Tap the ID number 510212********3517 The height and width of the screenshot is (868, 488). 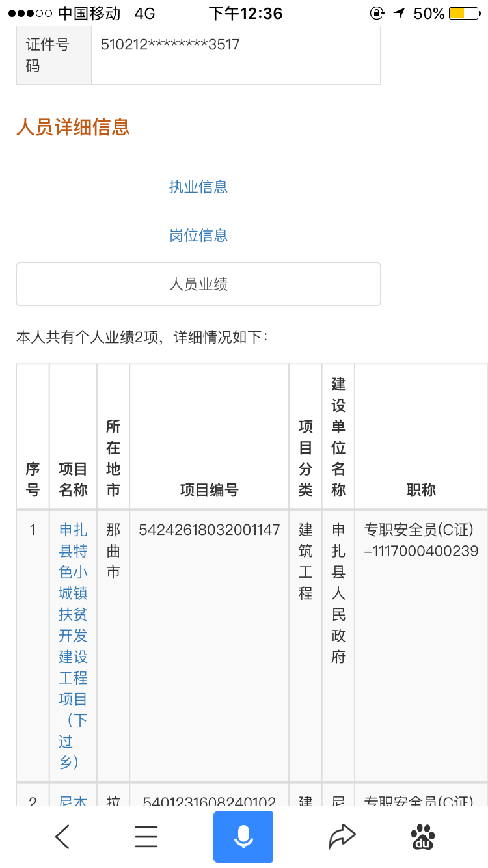170,45
